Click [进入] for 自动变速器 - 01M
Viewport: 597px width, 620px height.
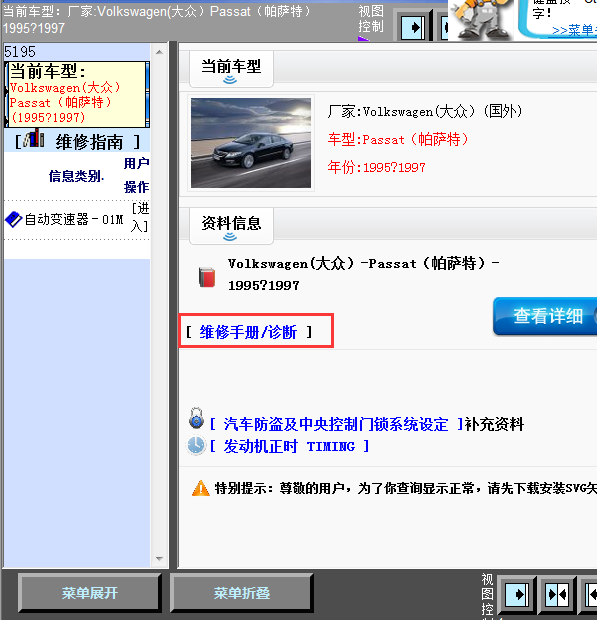pyautogui.click(x=140, y=217)
